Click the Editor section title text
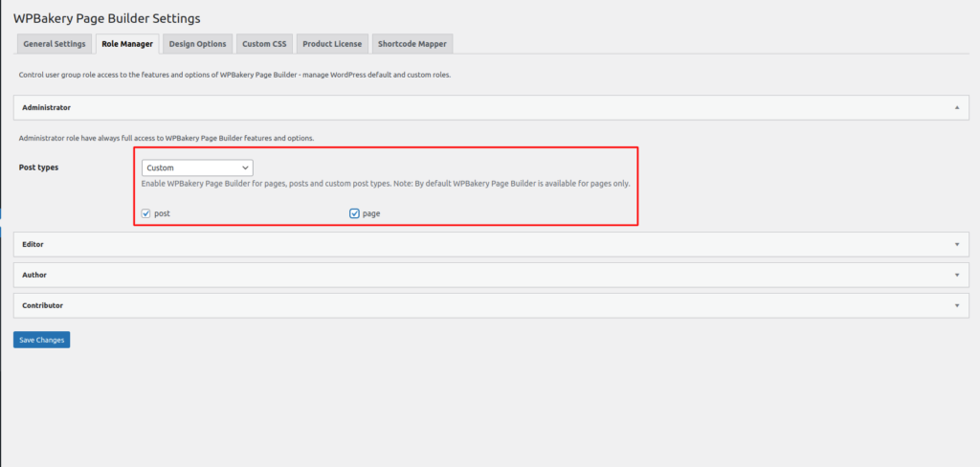 [x=33, y=244]
